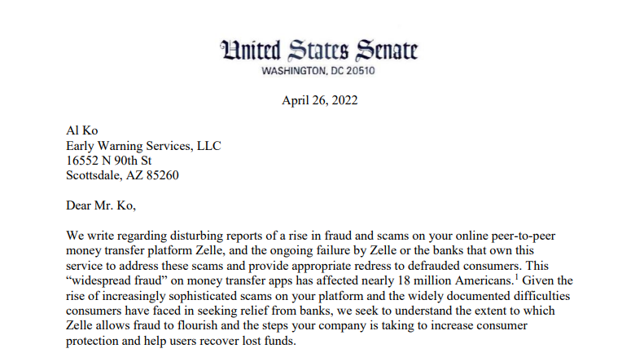Click the United States Senate letterhead
644x353 pixels.
click(x=320, y=51)
